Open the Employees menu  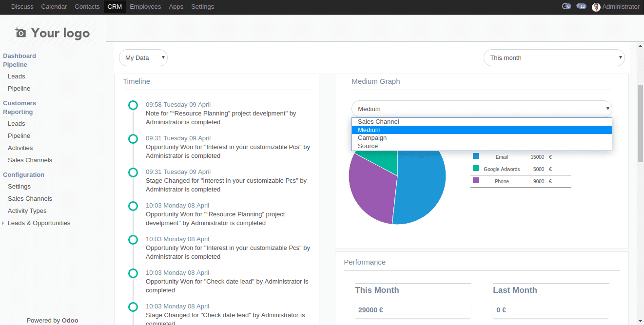[145, 7]
